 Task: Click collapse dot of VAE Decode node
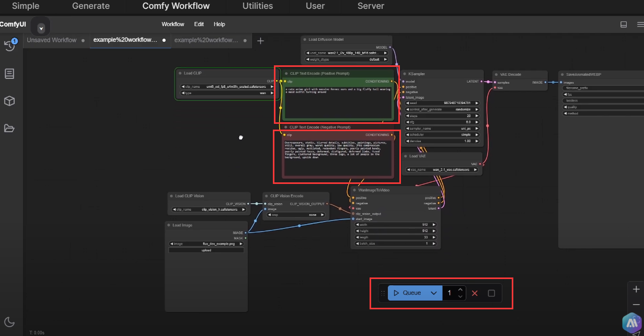point(497,74)
